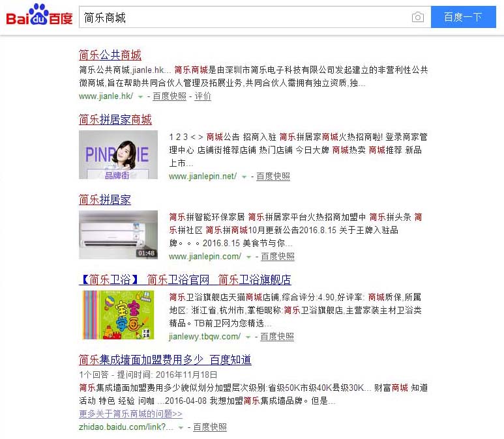Open 百度快照 for www.jianle.hk result

170,96
